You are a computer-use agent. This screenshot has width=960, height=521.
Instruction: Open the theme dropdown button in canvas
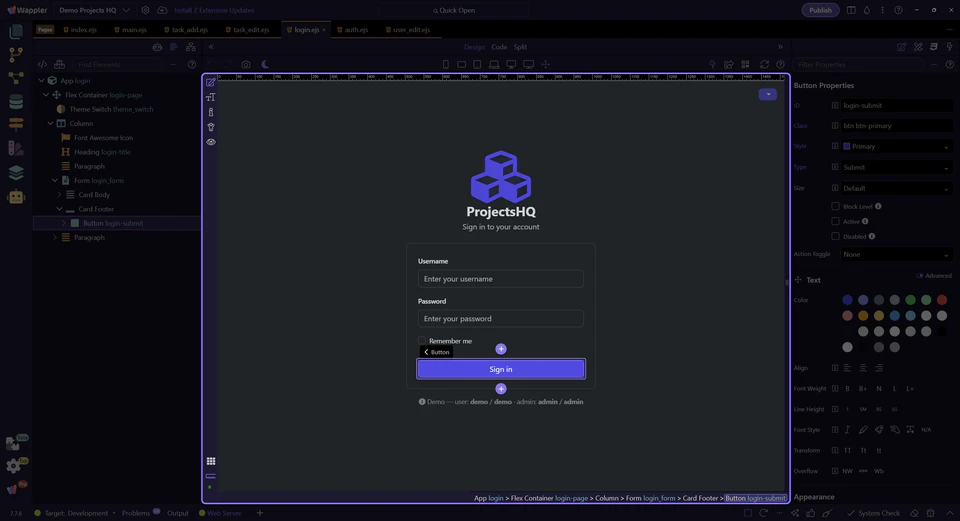(768, 94)
